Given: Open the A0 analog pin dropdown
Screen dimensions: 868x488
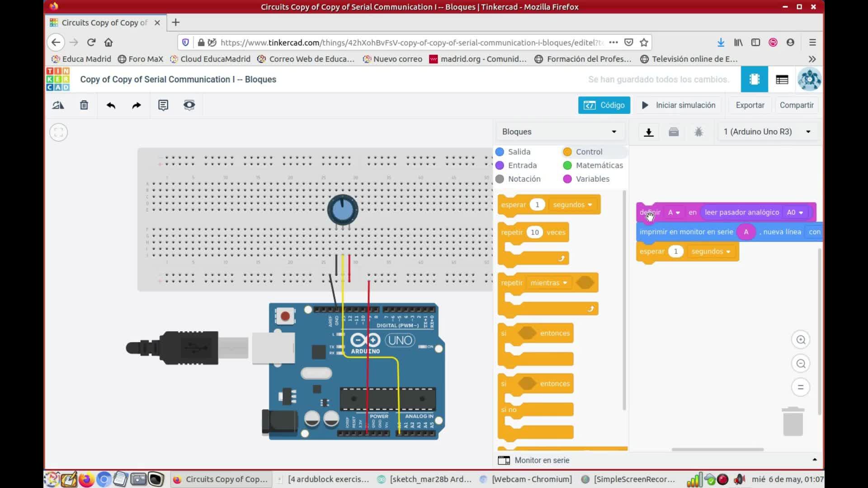Looking at the screenshot, I should click(795, 212).
